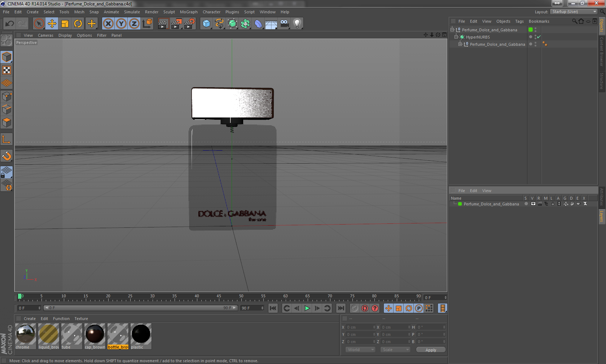The height and width of the screenshot is (364, 606).
Task: Click the Apply button
Action: point(431,350)
